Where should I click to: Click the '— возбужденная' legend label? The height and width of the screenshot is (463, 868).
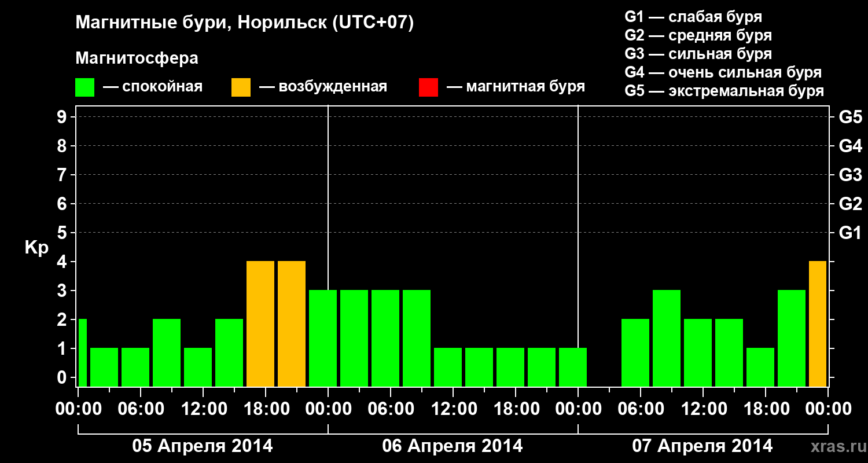tap(323, 87)
